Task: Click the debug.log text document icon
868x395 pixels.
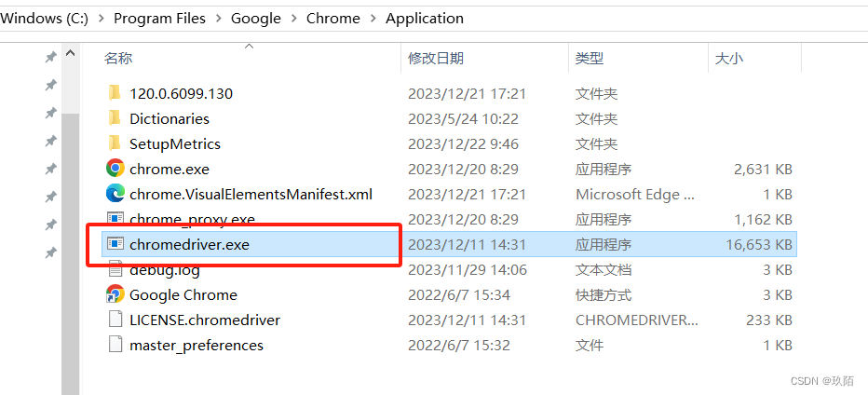Action: [x=115, y=271]
